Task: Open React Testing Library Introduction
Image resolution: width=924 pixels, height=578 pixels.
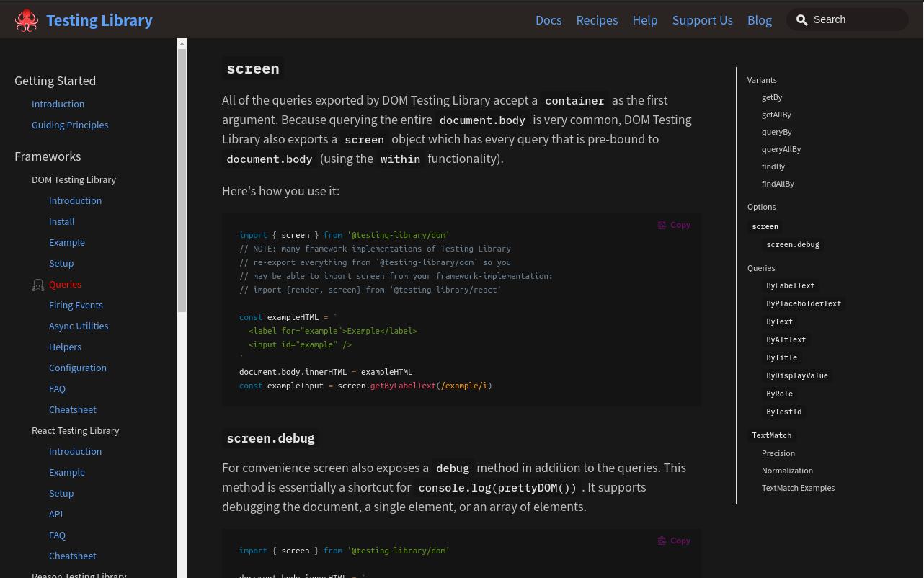Action: (x=75, y=451)
